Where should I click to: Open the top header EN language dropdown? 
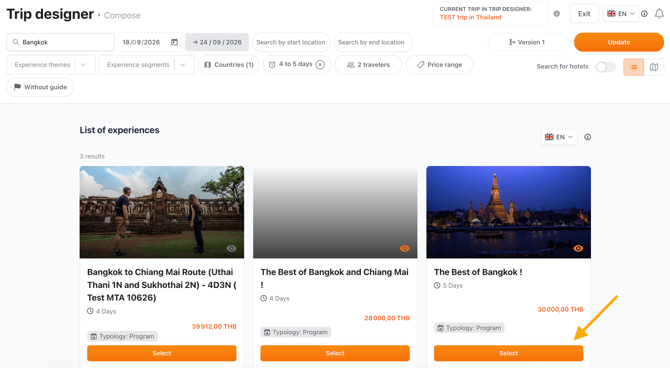pos(621,14)
